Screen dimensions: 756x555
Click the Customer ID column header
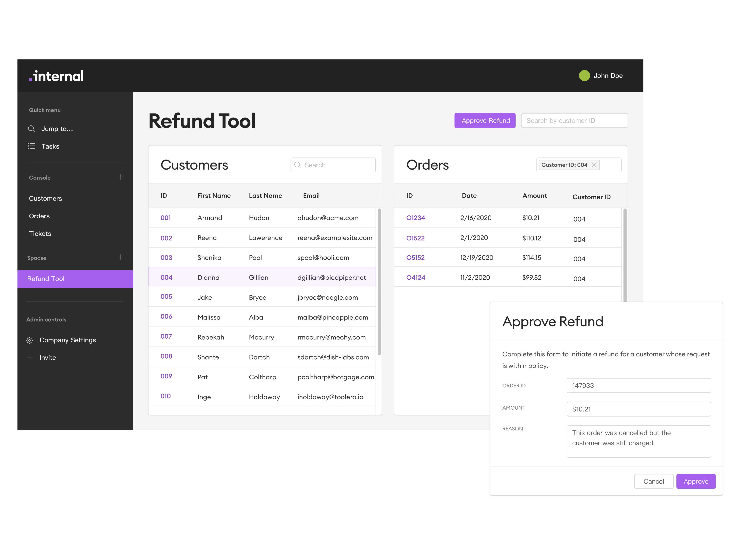click(x=591, y=197)
